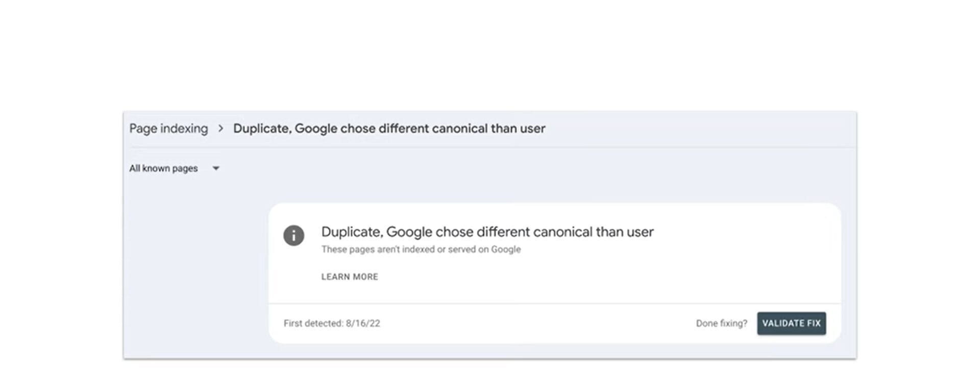980x390 pixels.
Task: Click the "First detected" label
Action: (313, 323)
